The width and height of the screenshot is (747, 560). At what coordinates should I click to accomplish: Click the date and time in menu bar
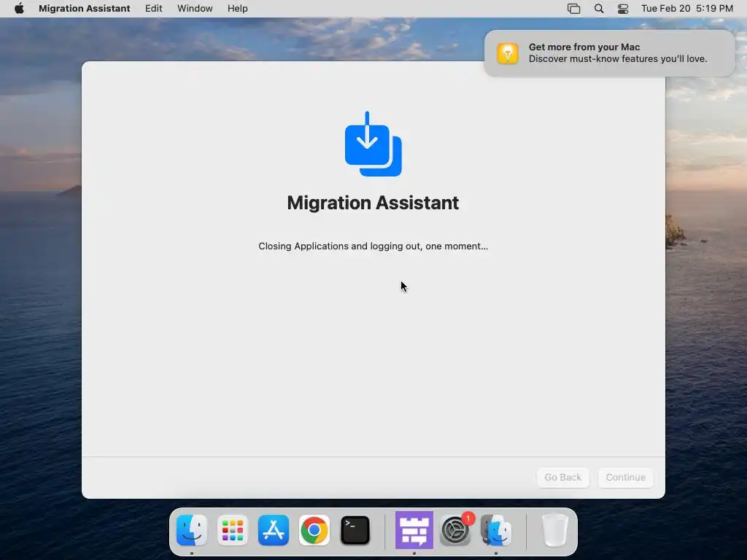(x=687, y=9)
